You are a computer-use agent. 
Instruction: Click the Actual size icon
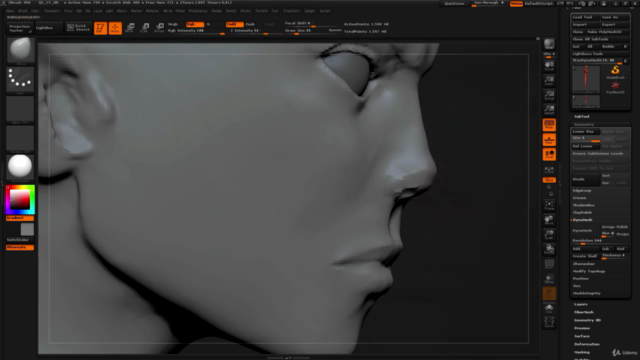[549, 95]
